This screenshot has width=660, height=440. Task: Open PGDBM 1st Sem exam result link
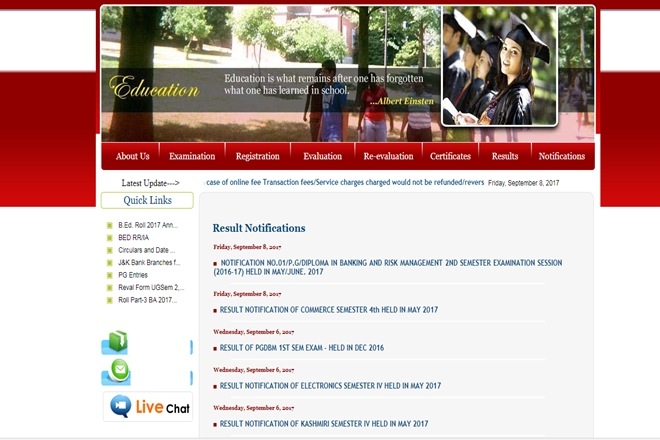pos(301,348)
